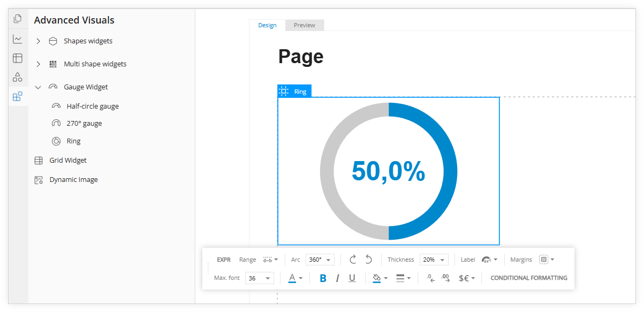Toggle underline formatting

(x=352, y=278)
